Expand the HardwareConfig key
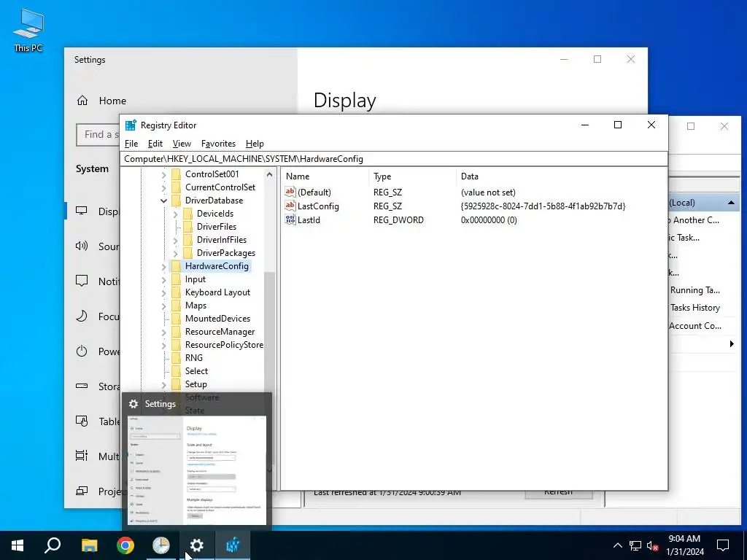Image resolution: width=747 pixels, height=560 pixels. tap(164, 266)
